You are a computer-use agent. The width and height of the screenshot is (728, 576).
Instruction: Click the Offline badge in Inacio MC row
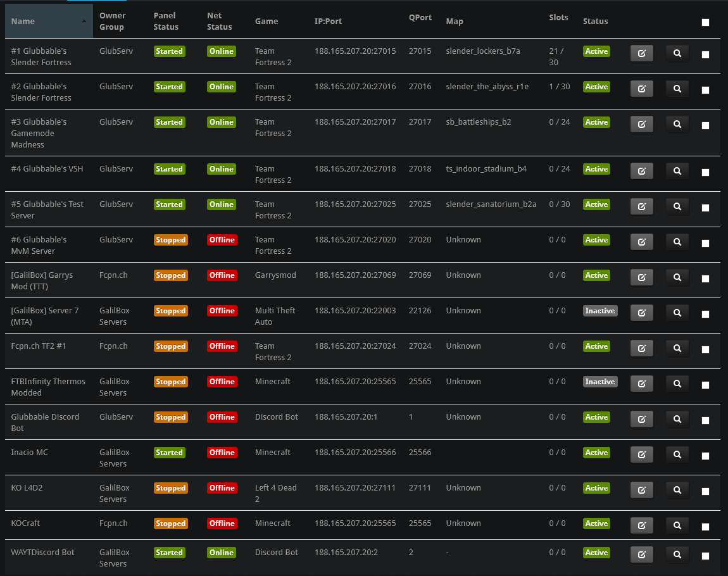(222, 453)
